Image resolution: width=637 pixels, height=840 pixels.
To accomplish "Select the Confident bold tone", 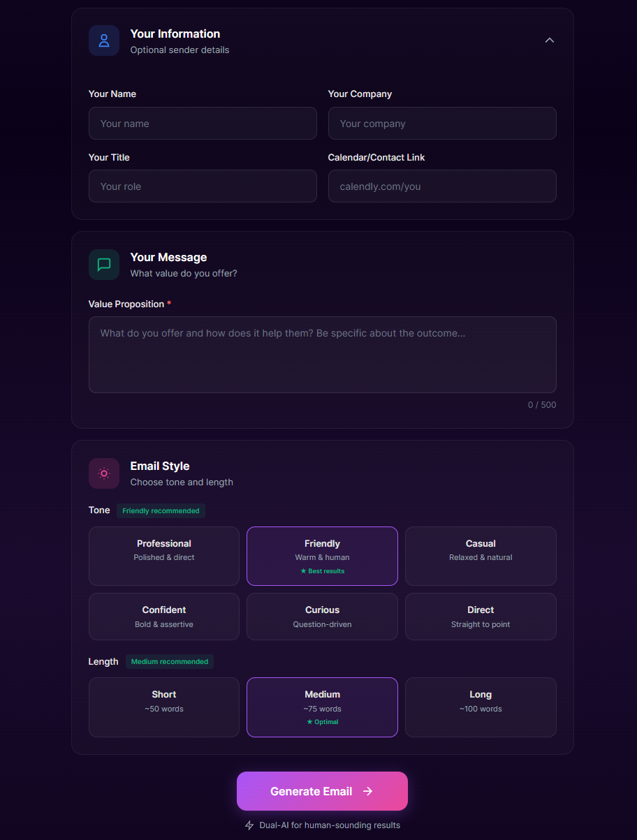I will pos(163,617).
